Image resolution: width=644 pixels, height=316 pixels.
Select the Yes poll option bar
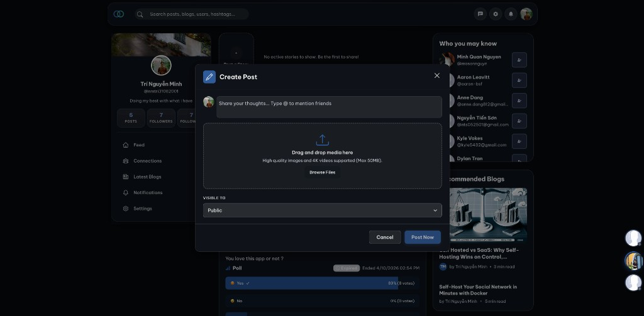pyautogui.click(x=323, y=283)
